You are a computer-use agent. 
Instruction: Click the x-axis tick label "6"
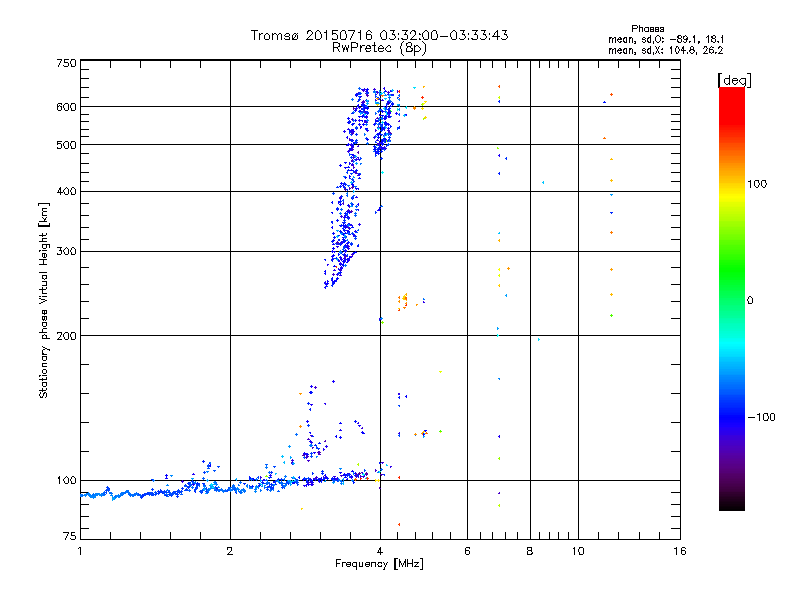coord(467,551)
